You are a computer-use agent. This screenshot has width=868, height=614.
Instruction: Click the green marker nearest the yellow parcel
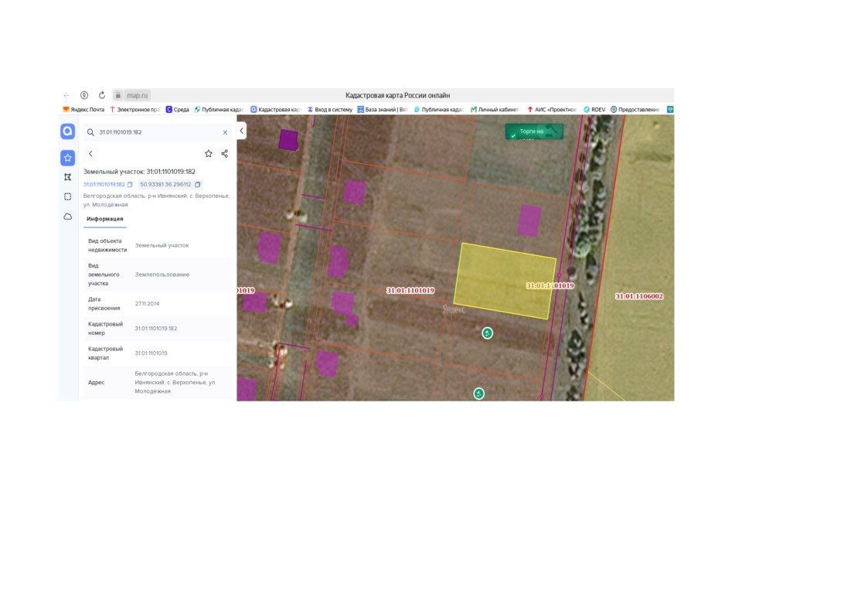tap(487, 333)
